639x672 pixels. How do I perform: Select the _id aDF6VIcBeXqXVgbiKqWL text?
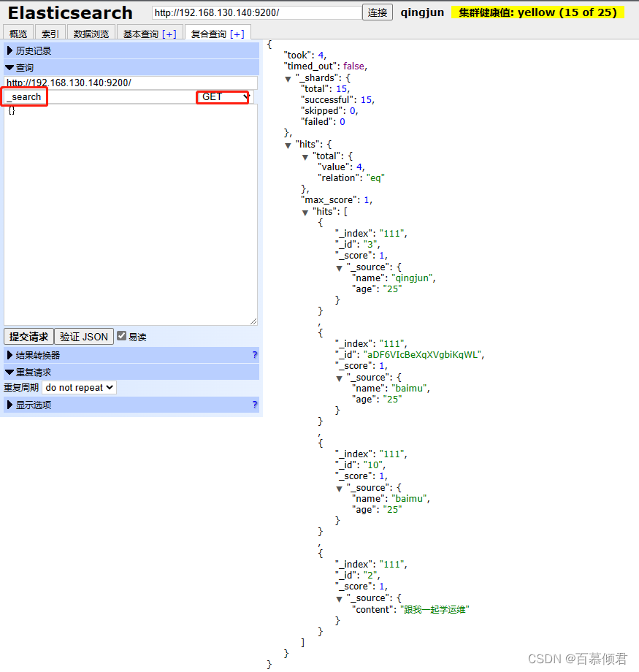pos(423,354)
